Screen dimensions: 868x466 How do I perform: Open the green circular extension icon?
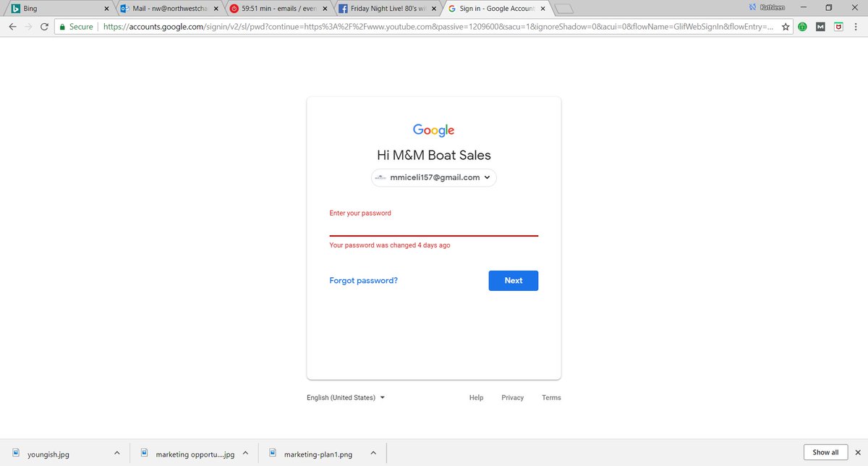803,27
